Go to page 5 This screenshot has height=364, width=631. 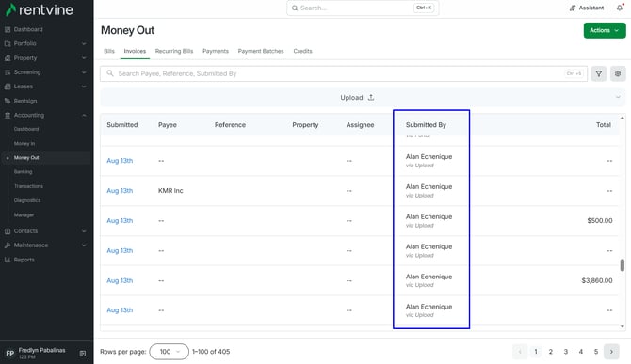[596, 352]
